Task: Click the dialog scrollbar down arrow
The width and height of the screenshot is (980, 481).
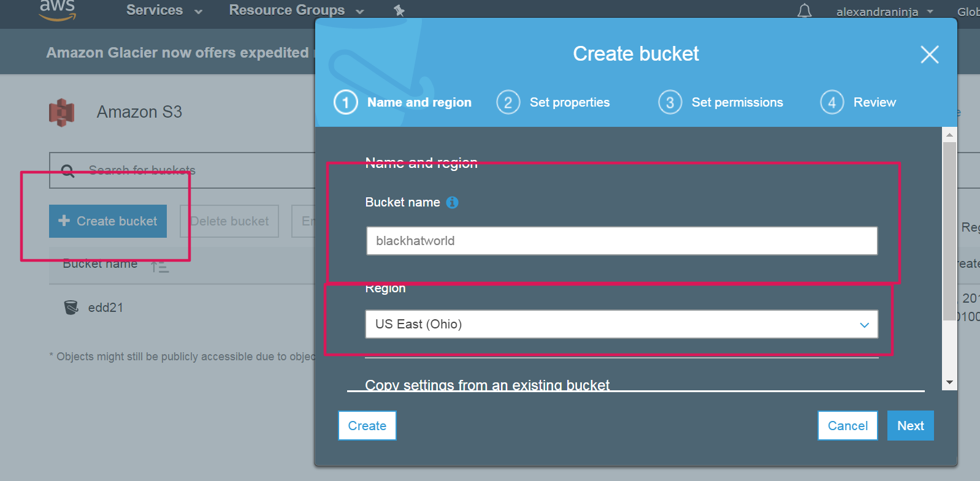Action: tap(949, 382)
